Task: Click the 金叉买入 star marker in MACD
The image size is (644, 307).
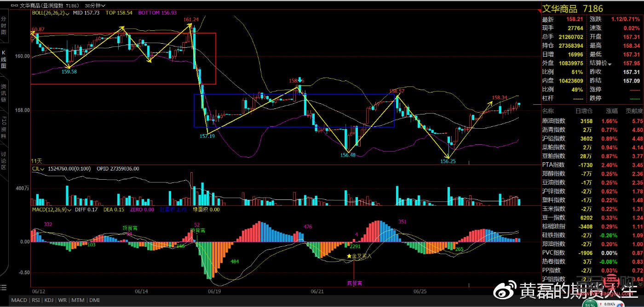Action: [x=349, y=256]
